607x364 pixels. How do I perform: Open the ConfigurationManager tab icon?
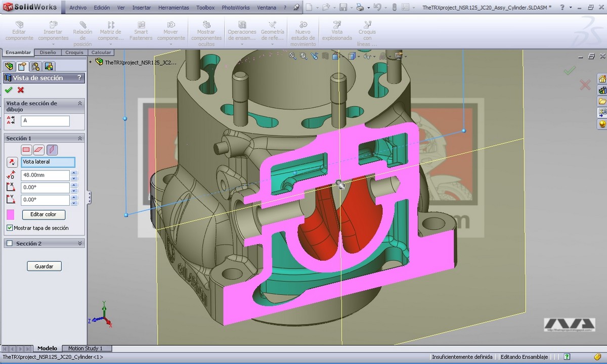(35, 66)
